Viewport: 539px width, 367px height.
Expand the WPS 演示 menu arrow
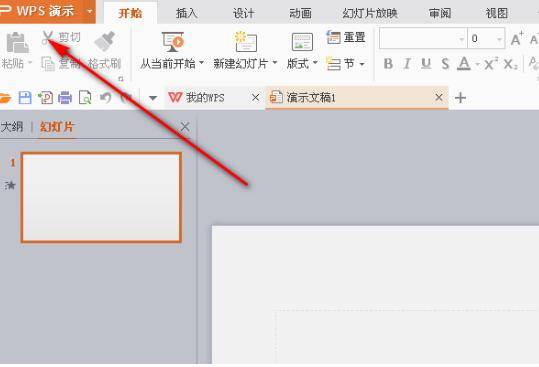(90, 11)
